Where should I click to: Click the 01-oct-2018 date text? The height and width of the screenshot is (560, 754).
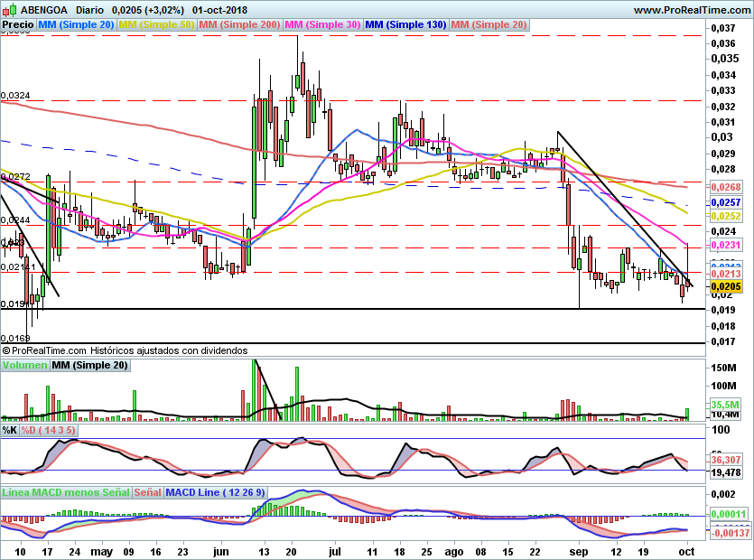(x=219, y=10)
